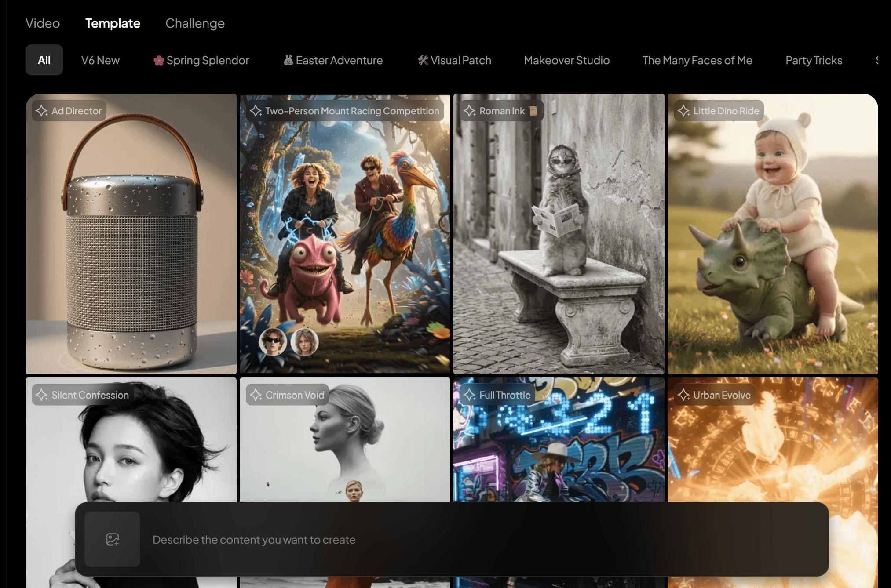Image resolution: width=891 pixels, height=588 pixels.
Task: Switch to the Video tab
Action: pyautogui.click(x=43, y=23)
